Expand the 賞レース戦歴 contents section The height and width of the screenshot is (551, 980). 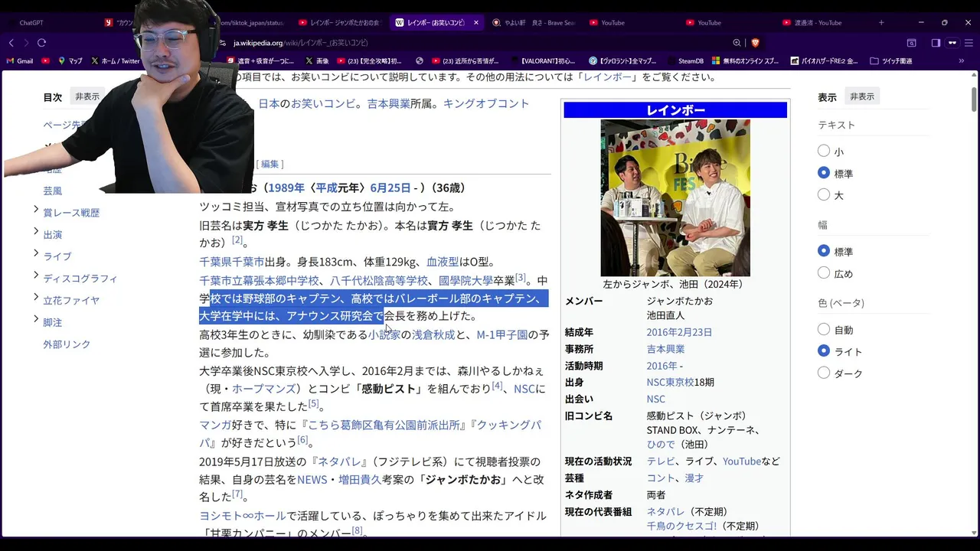(x=36, y=210)
